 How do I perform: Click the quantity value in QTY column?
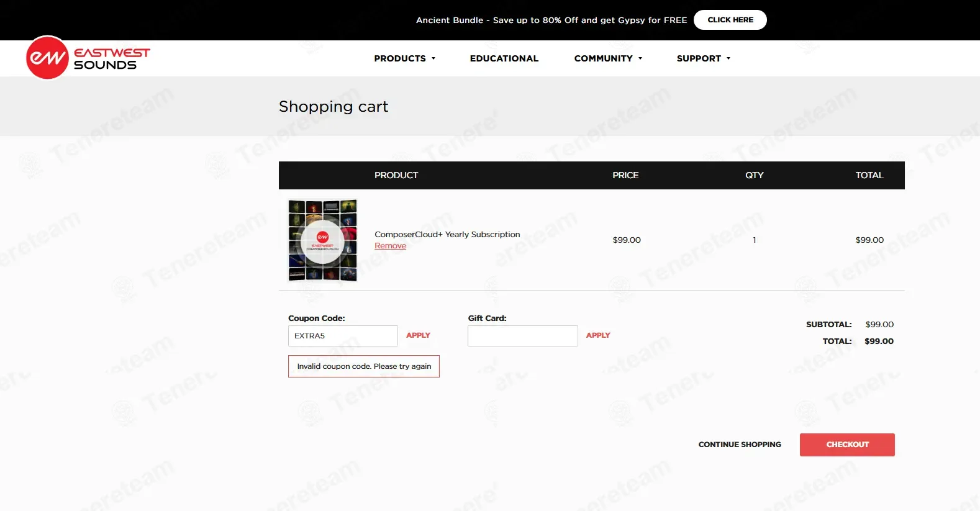(x=754, y=240)
